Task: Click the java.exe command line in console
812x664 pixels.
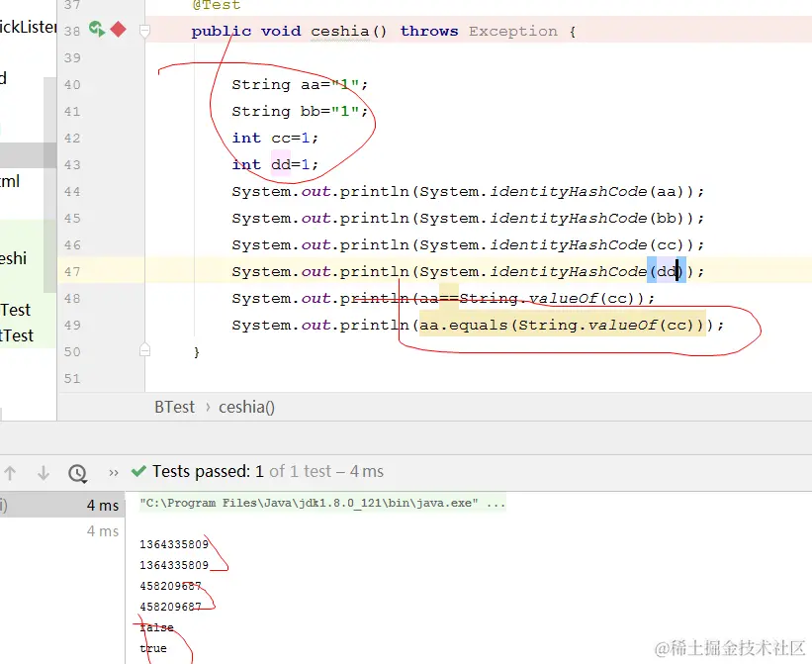Action: point(322,503)
